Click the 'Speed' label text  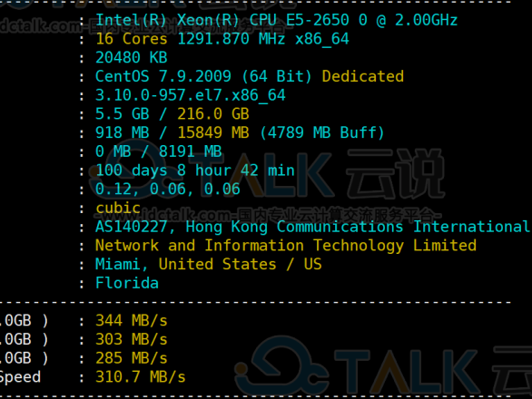point(20,377)
